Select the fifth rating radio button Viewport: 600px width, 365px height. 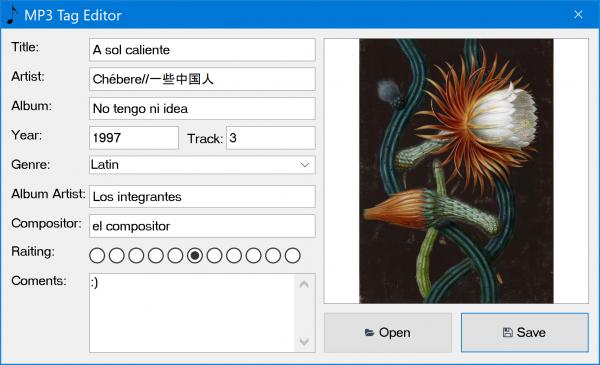(175, 256)
